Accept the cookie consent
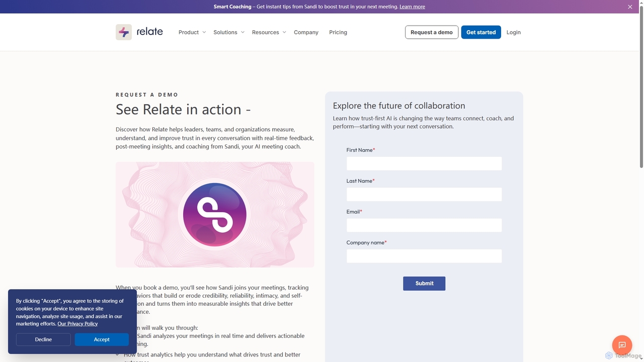 tap(102, 339)
